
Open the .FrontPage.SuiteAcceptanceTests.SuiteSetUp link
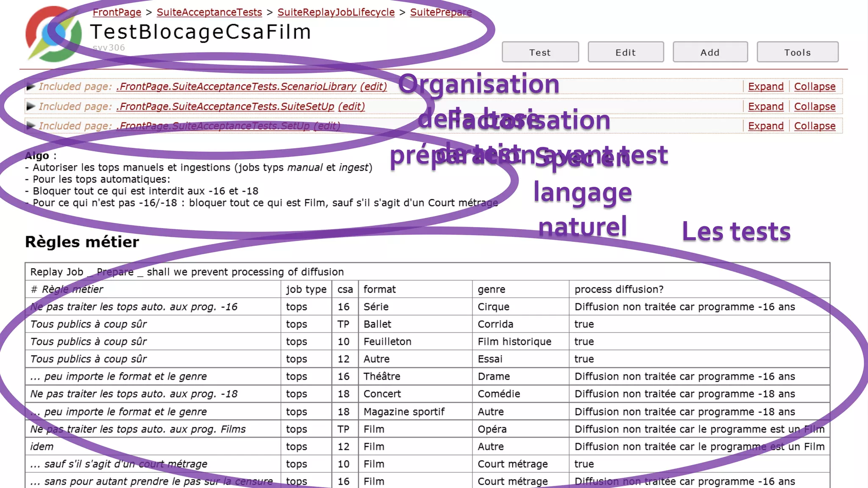tap(225, 106)
